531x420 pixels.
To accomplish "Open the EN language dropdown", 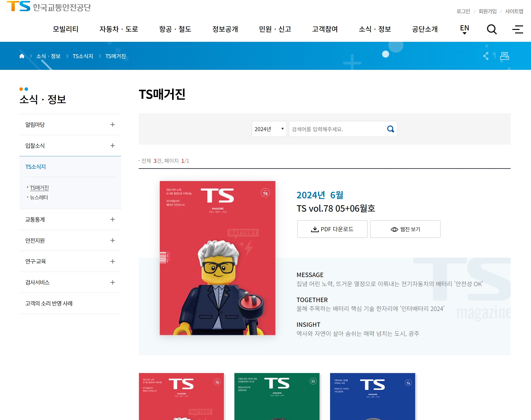I will pyautogui.click(x=464, y=29).
